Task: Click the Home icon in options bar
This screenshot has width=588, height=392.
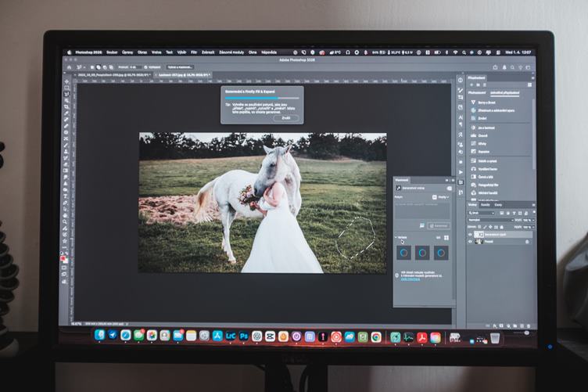Action: click(x=68, y=68)
